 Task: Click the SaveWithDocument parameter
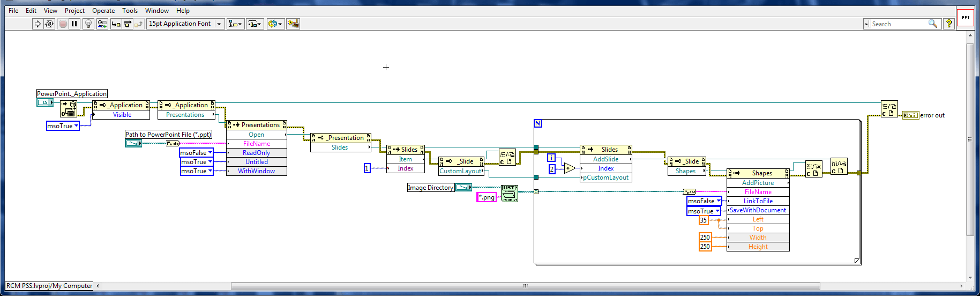pos(758,210)
